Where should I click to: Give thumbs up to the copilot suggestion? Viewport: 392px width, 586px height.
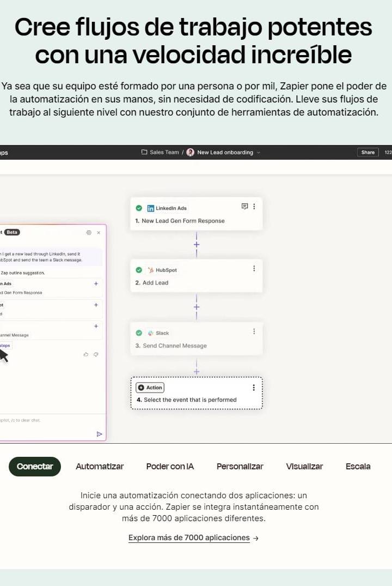click(86, 354)
